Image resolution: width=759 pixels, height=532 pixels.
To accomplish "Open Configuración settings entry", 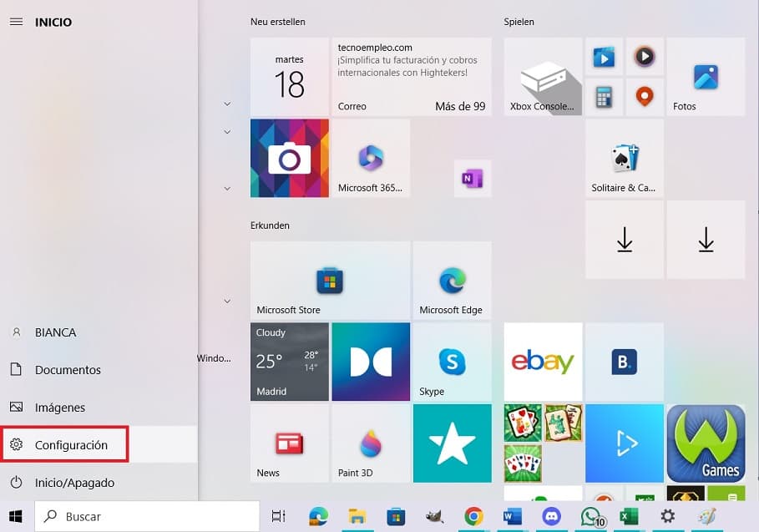I will coord(99,444).
